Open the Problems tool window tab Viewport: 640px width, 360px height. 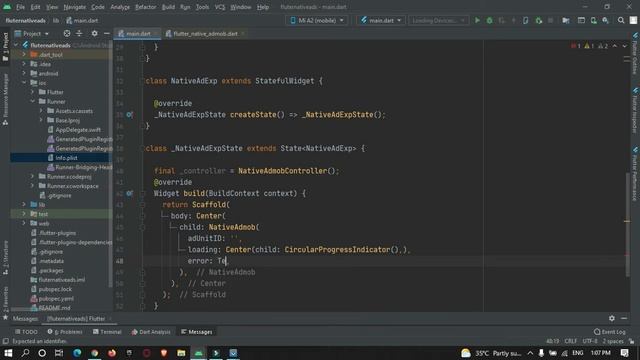pyautogui.click(x=65, y=332)
